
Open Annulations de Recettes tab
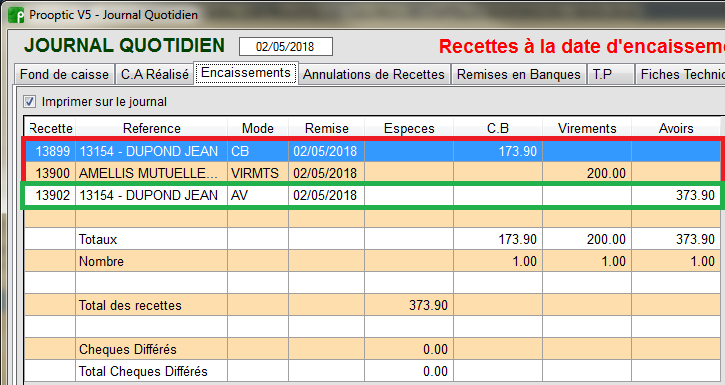pyautogui.click(x=374, y=74)
